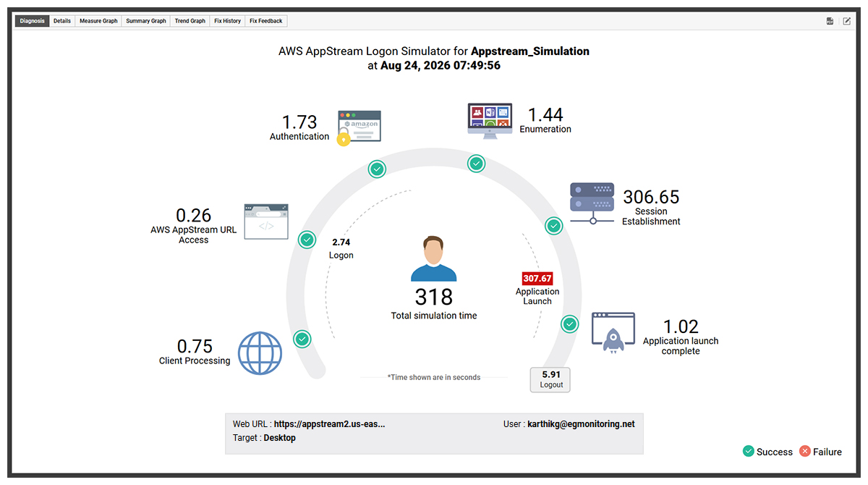Click the Client Processing globe icon
This screenshot has width=868, height=485.
click(260, 353)
